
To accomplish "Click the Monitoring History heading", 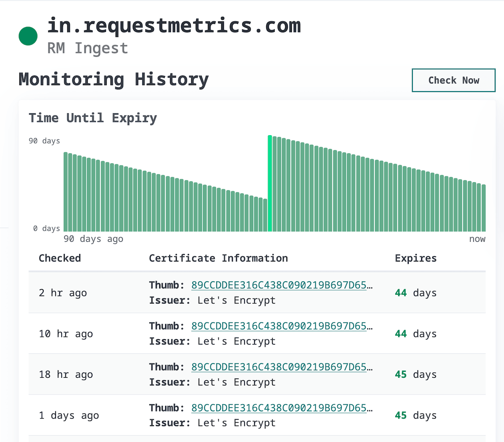I will tap(113, 79).
